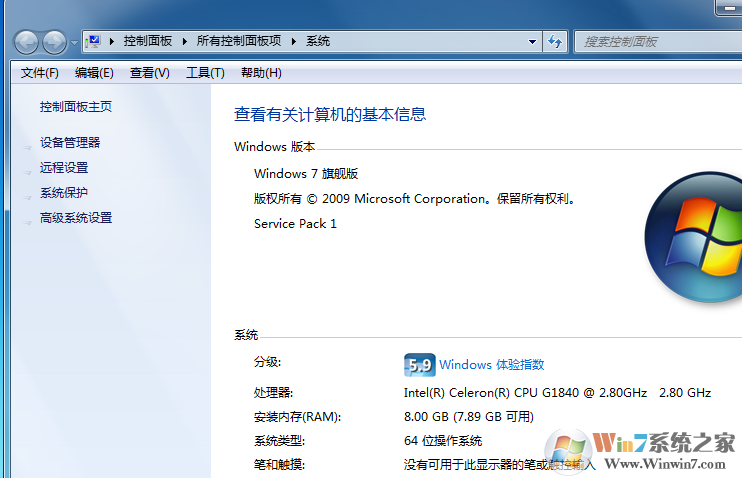Open 系统保护 from sidebar
The width and height of the screenshot is (742, 478).
pos(64,193)
